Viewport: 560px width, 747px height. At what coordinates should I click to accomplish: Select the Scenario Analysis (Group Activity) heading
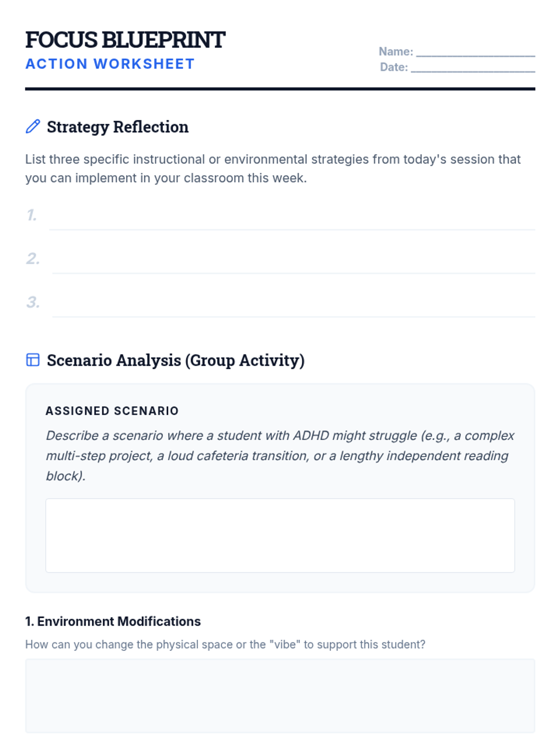pyautogui.click(x=175, y=360)
